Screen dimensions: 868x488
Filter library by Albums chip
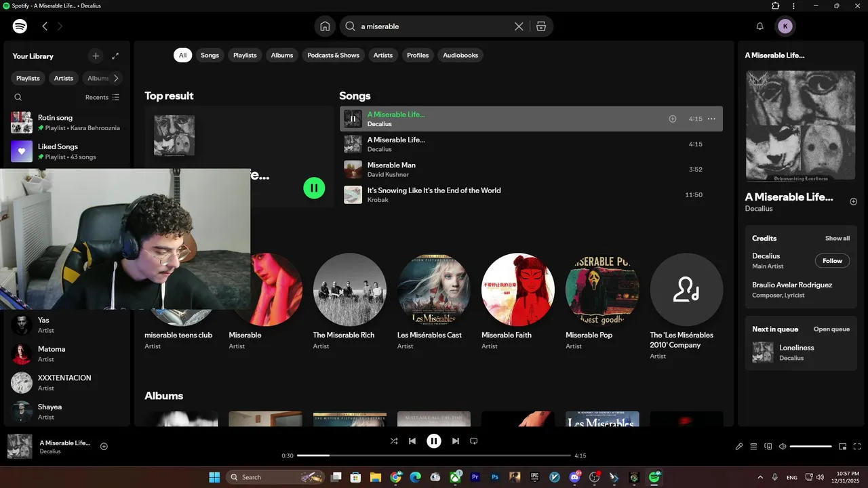click(97, 78)
